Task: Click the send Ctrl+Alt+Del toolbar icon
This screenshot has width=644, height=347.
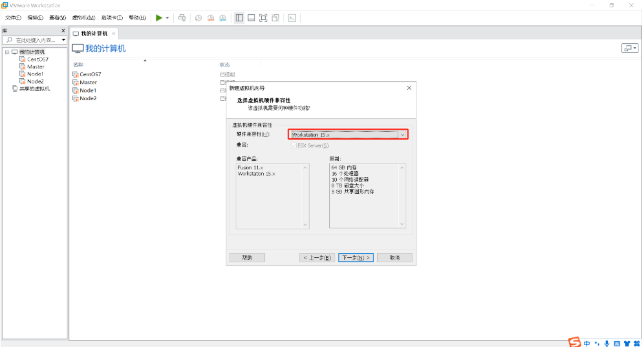Action: pos(182,17)
